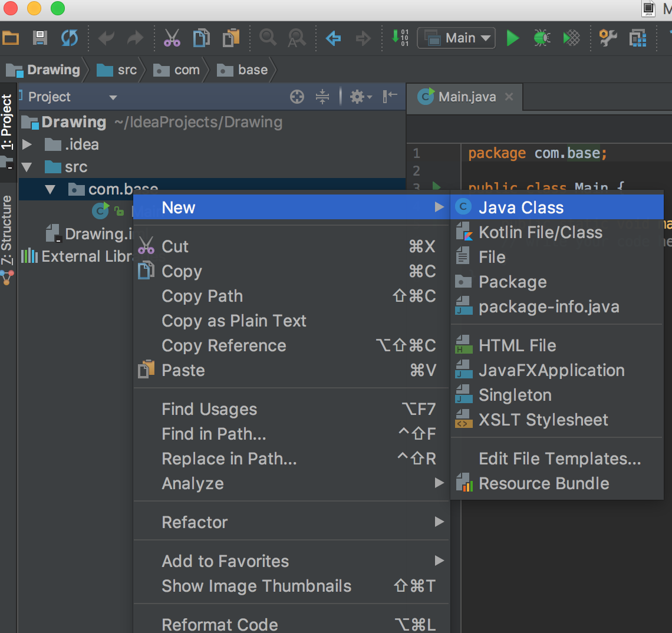Viewport: 672px width, 633px height.
Task: Select Reformat Code menu item
Action: (x=292, y=624)
